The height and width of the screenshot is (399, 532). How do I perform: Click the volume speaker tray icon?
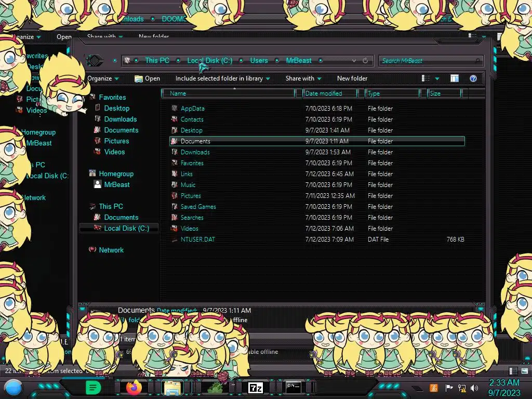click(x=474, y=388)
